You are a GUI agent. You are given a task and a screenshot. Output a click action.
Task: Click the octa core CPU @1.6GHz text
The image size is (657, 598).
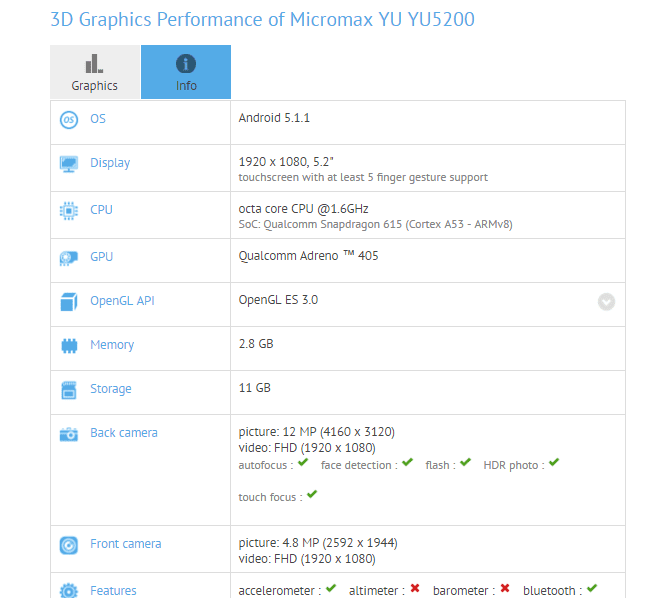(303, 209)
